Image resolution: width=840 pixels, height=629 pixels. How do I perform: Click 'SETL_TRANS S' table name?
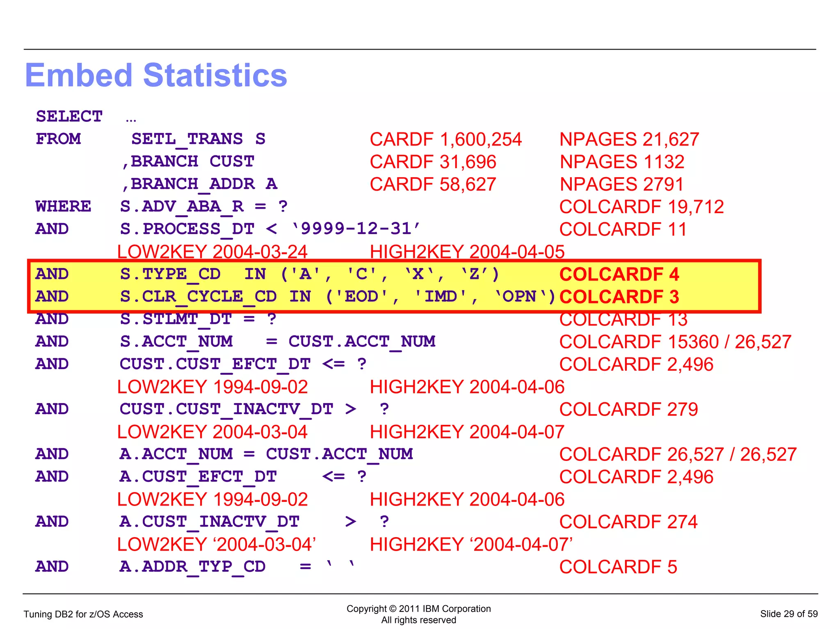(199, 139)
